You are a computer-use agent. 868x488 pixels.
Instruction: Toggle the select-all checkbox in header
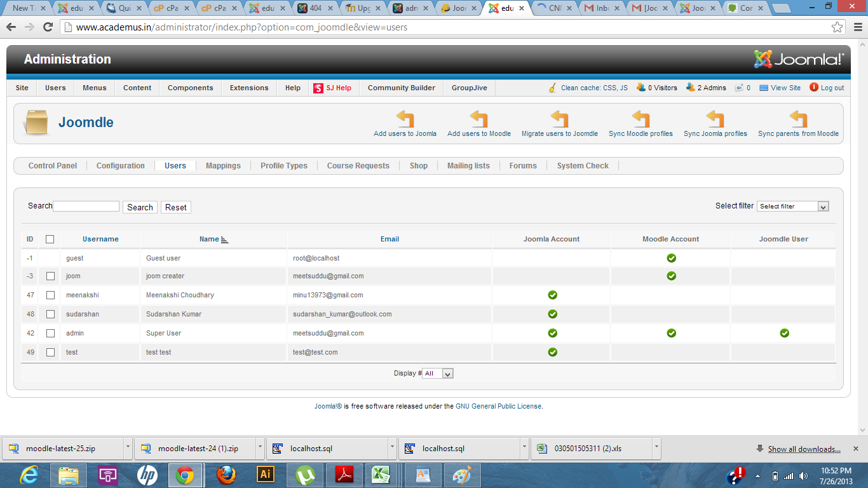pos(50,240)
